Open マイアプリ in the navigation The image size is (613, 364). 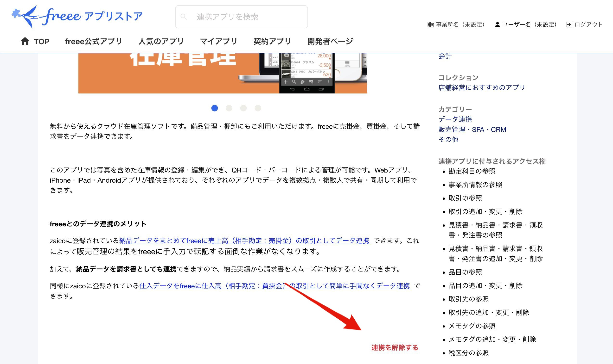click(x=219, y=41)
